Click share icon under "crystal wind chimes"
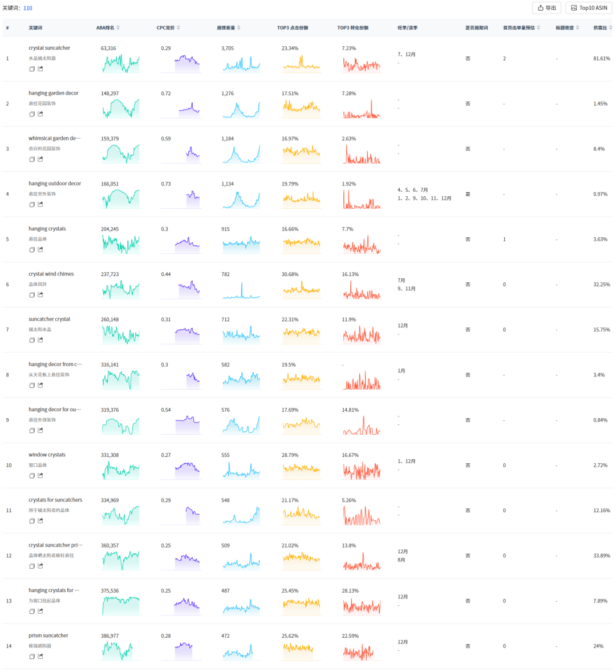616x672 pixels. pyautogui.click(x=40, y=295)
